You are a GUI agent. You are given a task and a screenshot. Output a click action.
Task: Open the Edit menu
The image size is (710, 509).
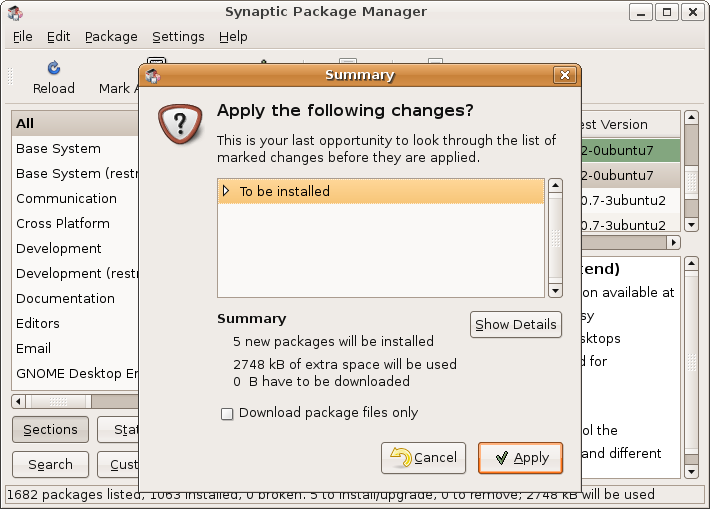coord(58,37)
